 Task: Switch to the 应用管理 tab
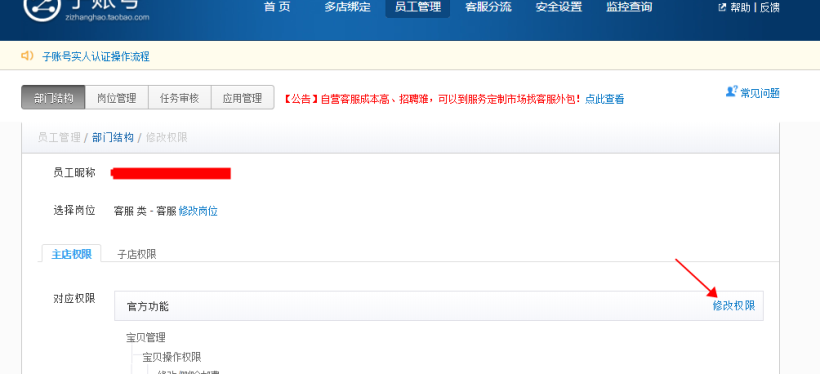243,98
